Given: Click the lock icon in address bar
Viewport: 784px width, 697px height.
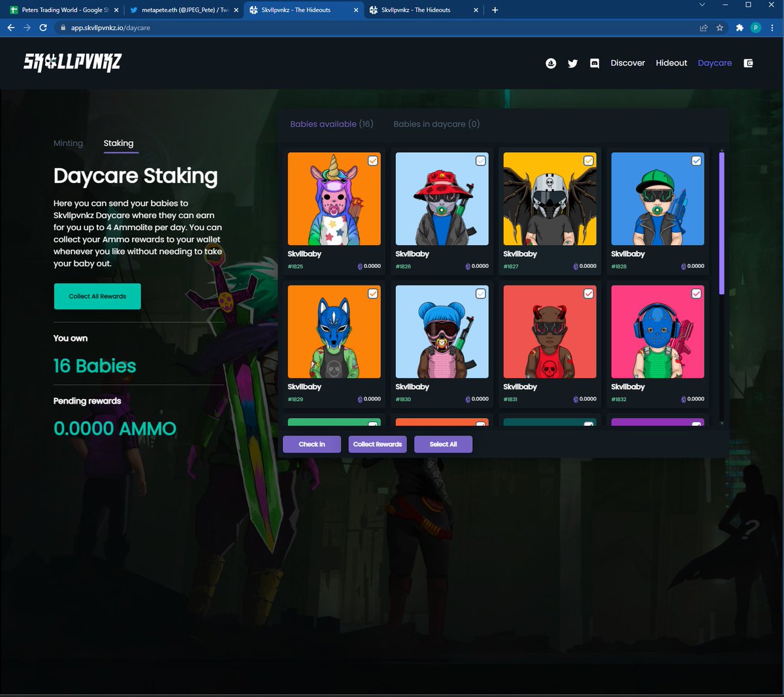Looking at the screenshot, I should click(x=63, y=28).
